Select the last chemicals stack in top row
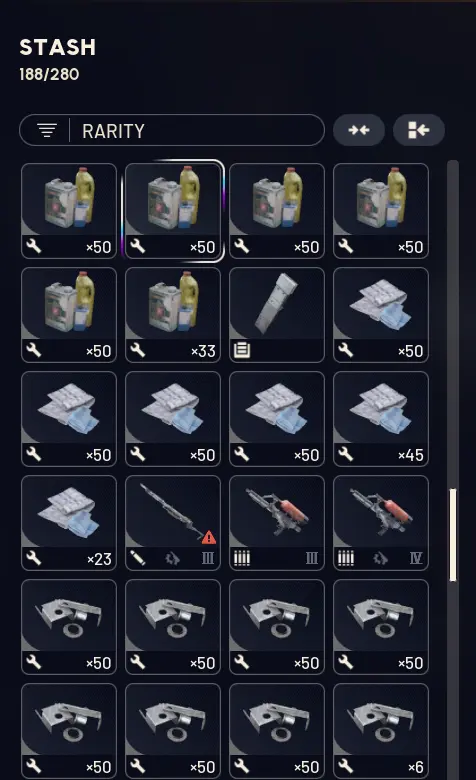Screen dimensions: 476x780 381,210
